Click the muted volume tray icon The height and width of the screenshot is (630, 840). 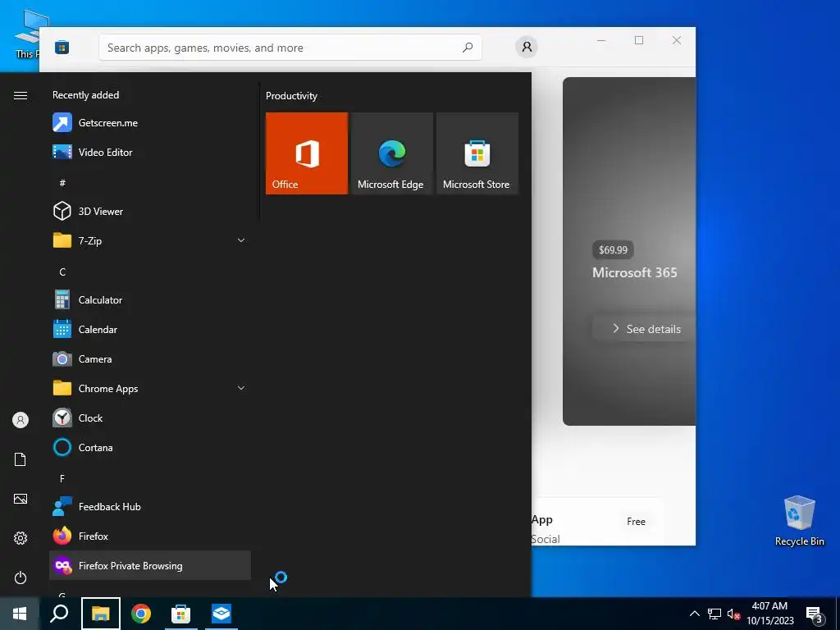coord(733,614)
